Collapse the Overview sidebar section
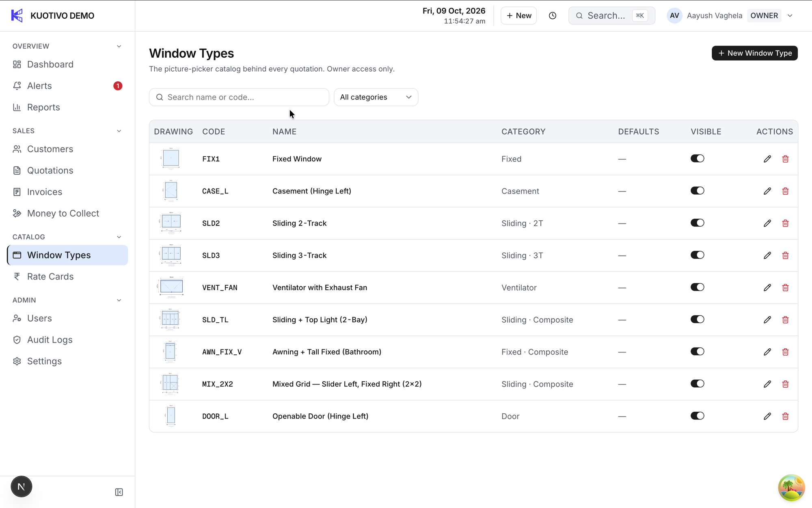 (119, 46)
